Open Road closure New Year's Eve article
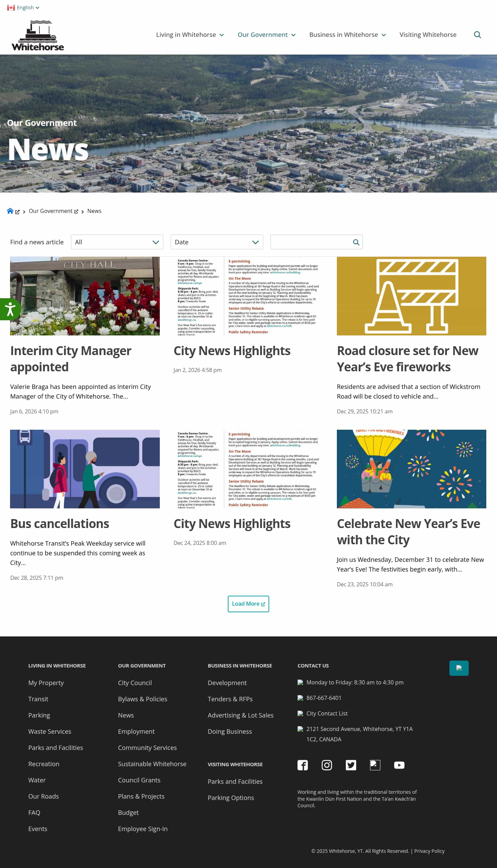Viewport: 497px width, 868px height. [x=408, y=359]
